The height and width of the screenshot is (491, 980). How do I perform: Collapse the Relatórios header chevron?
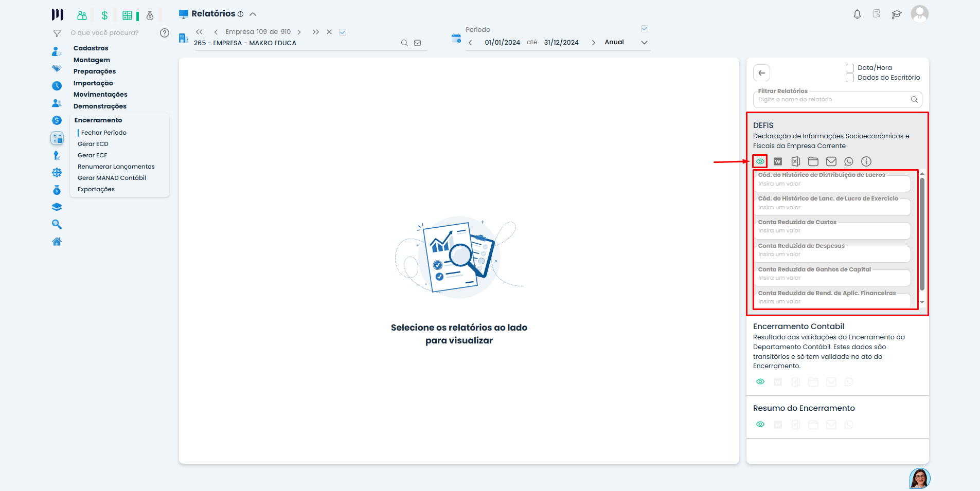(253, 14)
